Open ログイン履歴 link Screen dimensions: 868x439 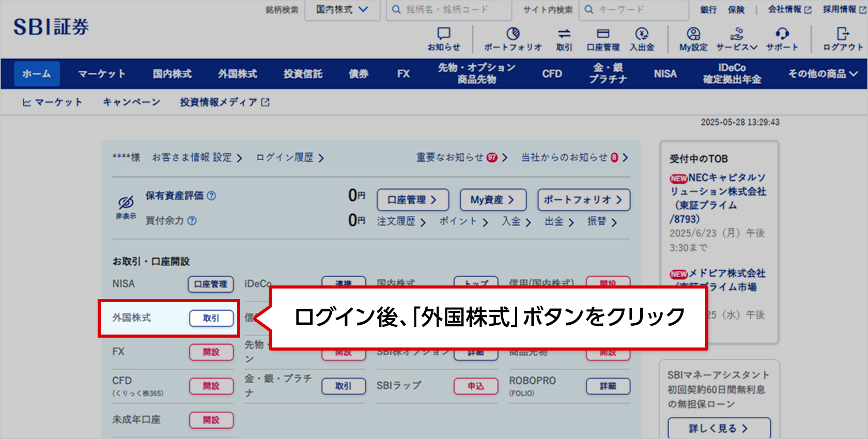(290, 158)
